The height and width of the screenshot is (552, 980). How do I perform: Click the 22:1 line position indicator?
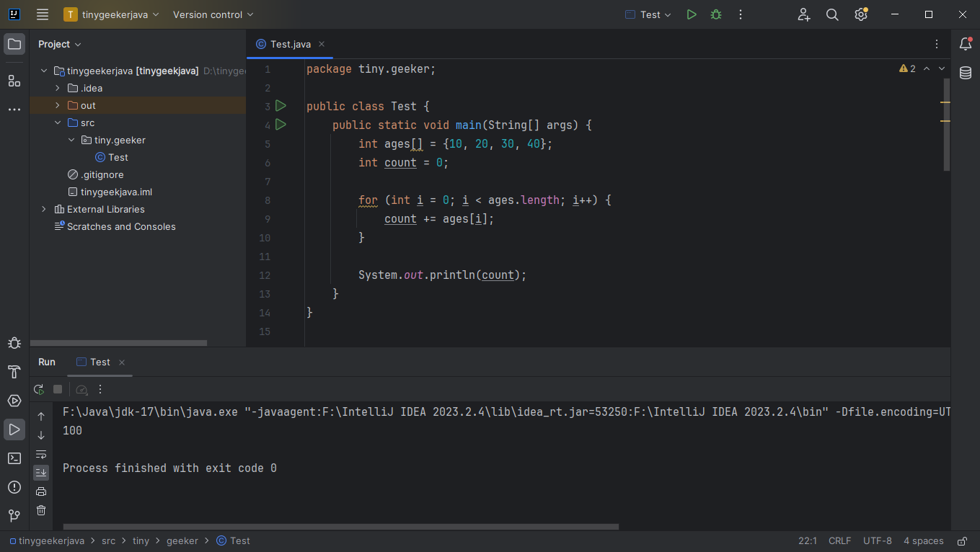pos(808,540)
